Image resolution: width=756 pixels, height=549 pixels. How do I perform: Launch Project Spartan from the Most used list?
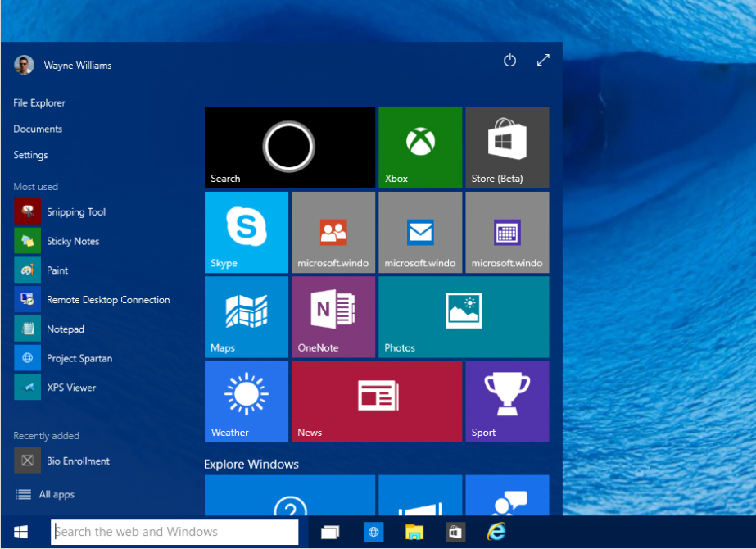pyautogui.click(x=63, y=358)
